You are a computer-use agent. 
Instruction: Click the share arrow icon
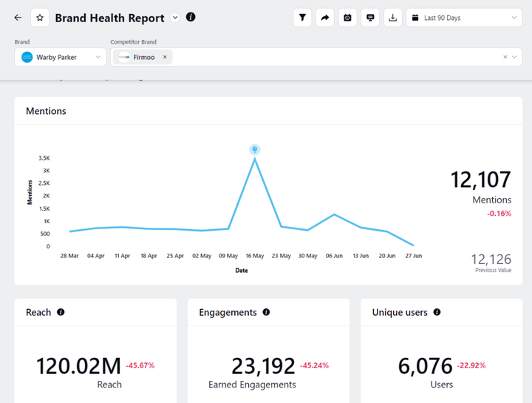325,18
